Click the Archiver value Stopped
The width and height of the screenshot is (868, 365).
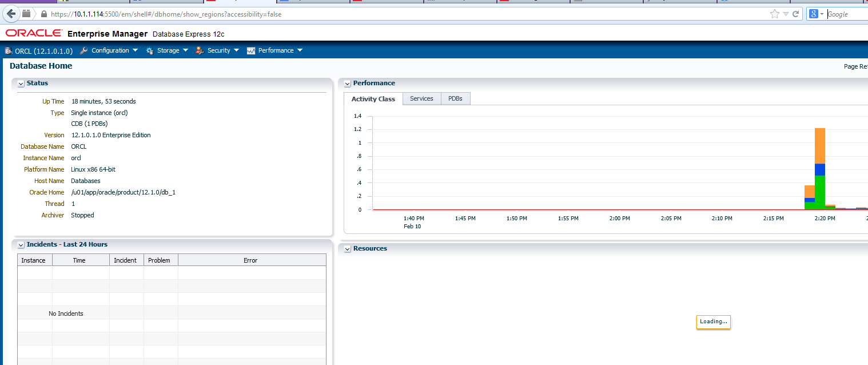tap(82, 215)
